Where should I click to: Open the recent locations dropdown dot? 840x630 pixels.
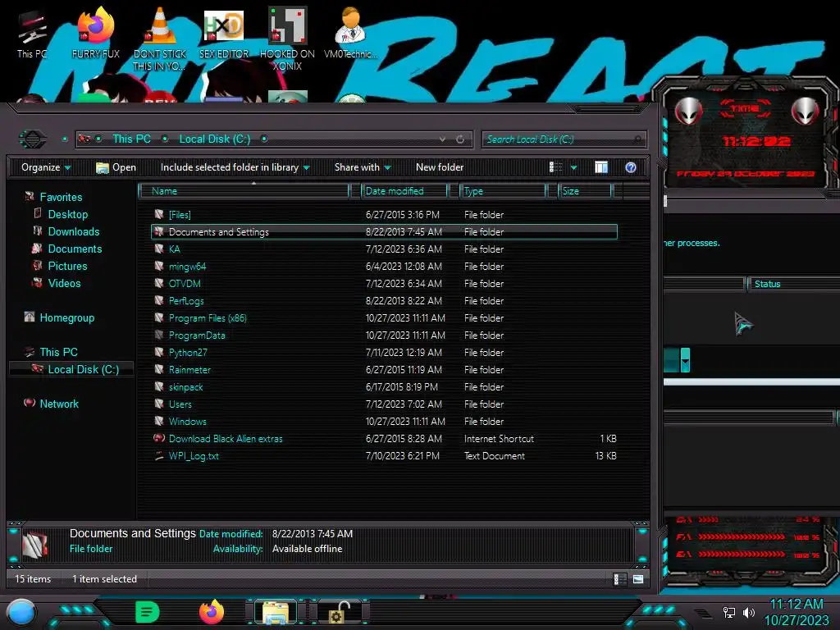[x=65, y=139]
